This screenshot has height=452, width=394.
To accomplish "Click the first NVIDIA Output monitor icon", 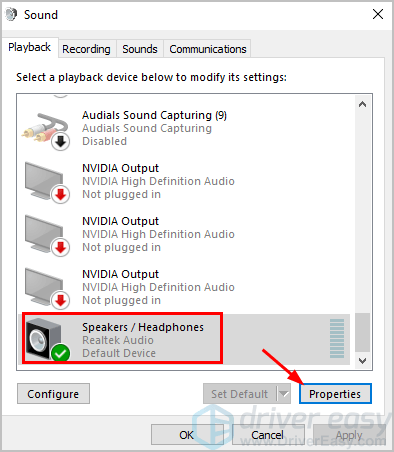I will [47, 182].
